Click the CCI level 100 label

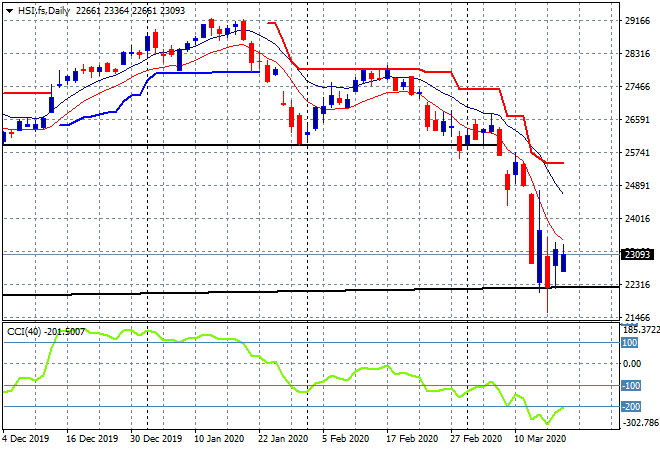pos(630,343)
